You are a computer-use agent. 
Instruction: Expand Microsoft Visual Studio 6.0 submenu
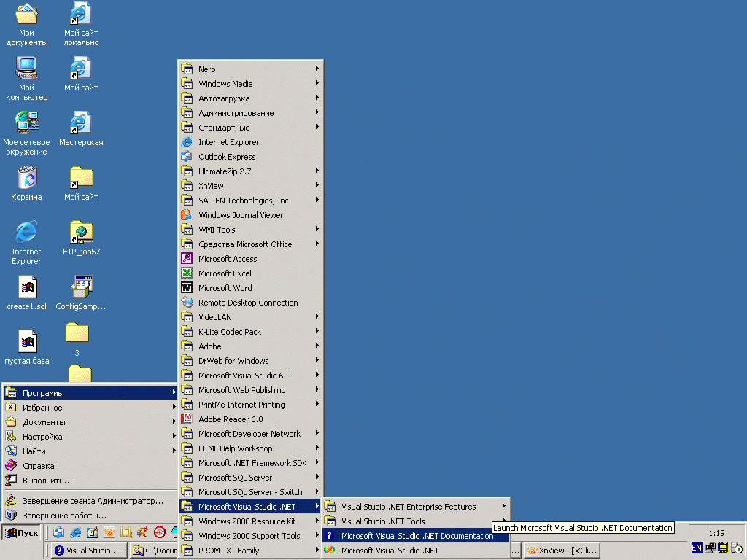point(251,376)
